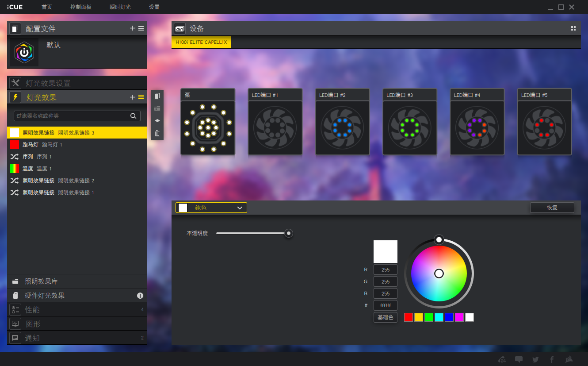Click the 不透明度 opacity slider handle
Viewport: 588px width, 366px height.
coord(289,233)
